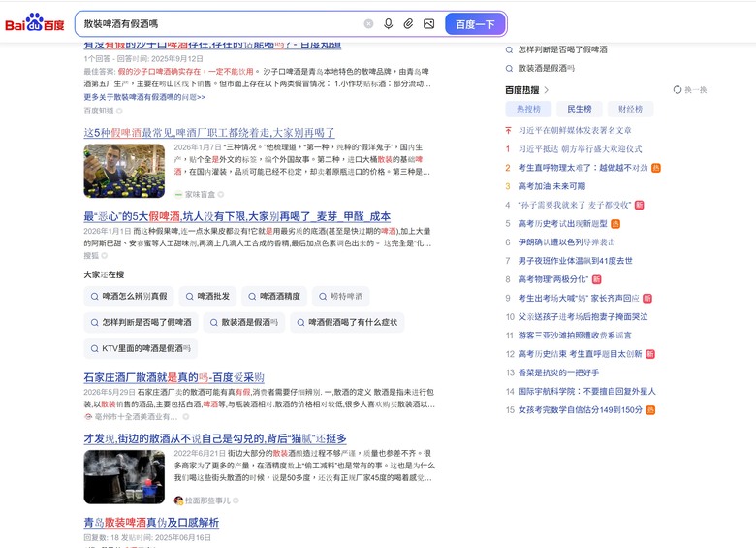Open hot item 习近平抵达 朝方举行盛大欢迎仪式
This screenshot has height=548, width=756.
pyautogui.click(x=580, y=149)
